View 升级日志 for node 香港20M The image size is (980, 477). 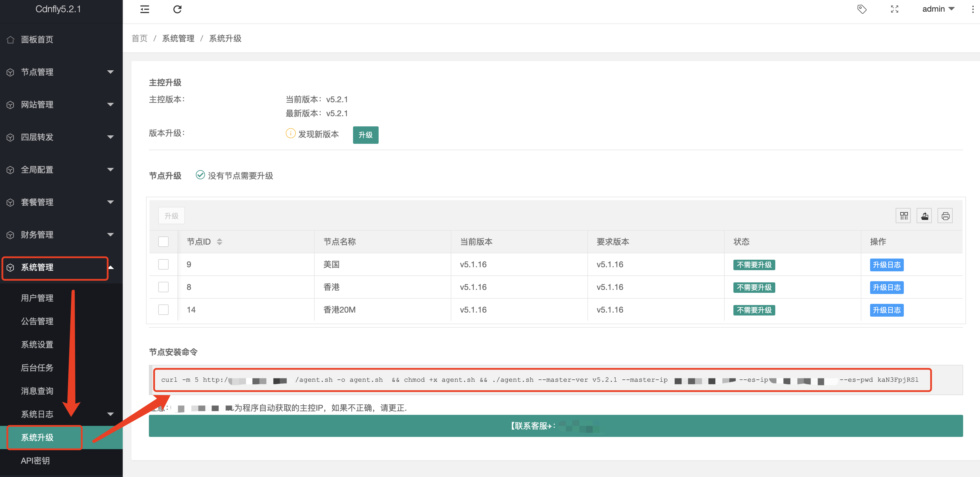[886, 310]
